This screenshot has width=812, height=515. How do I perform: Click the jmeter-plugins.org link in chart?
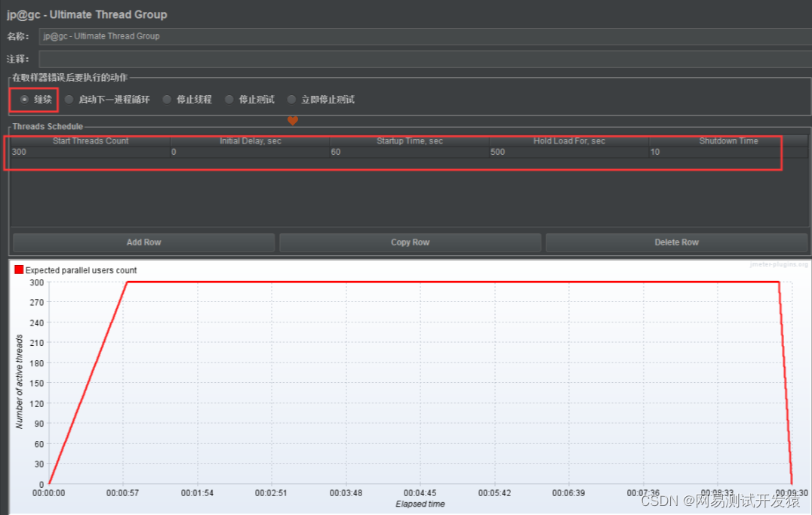click(x=778, y=265)
